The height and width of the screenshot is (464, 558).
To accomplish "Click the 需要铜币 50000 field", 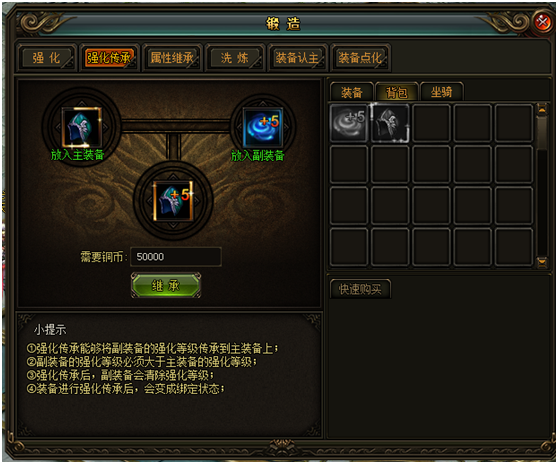I will [176, 257].
